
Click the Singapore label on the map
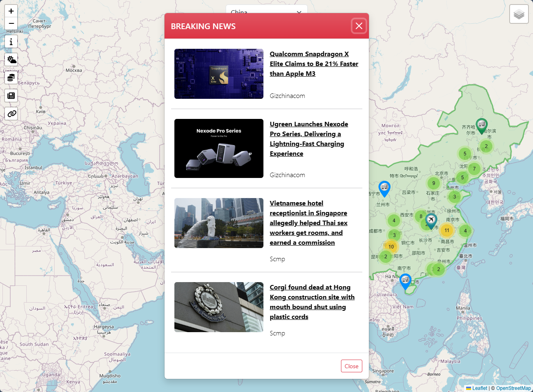click(x=383, y=371)
